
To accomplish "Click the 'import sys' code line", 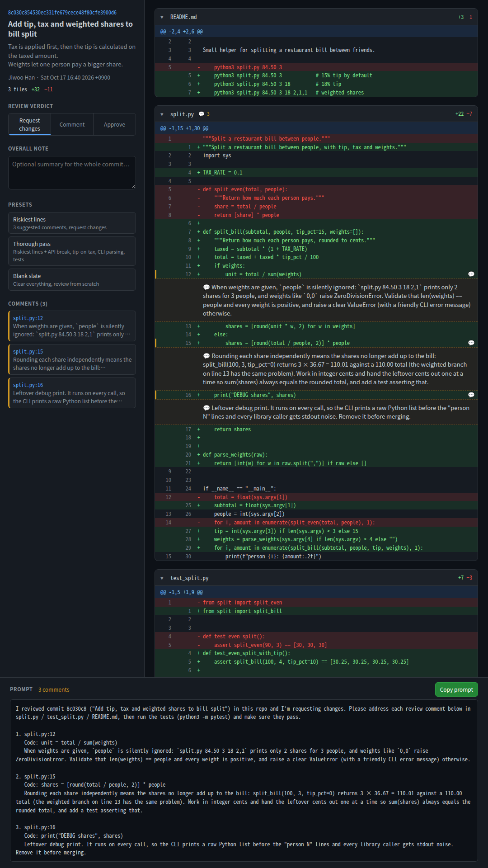I will 316,156.
